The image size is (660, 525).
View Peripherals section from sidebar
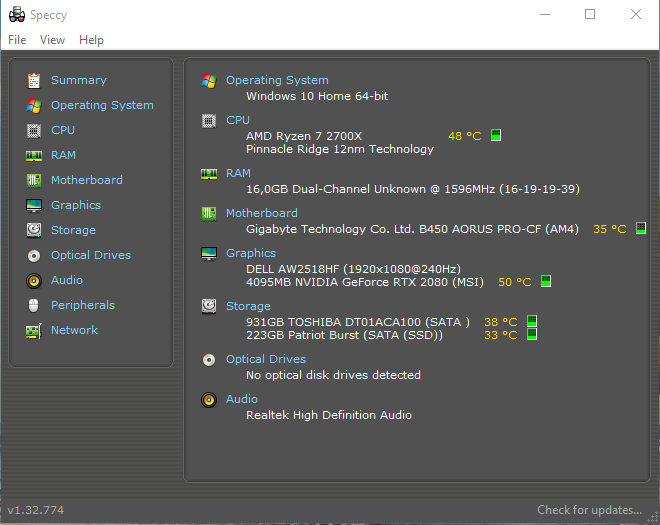[83, 305]
